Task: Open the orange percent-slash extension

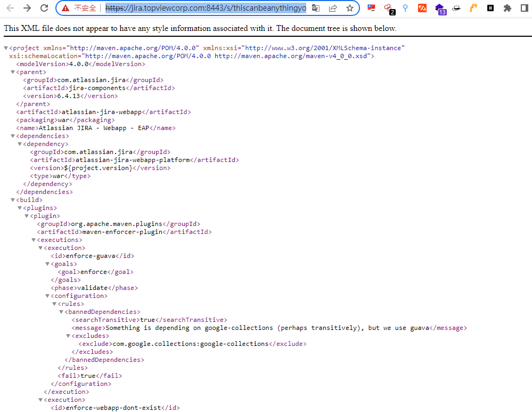Action: coord(422,8)
